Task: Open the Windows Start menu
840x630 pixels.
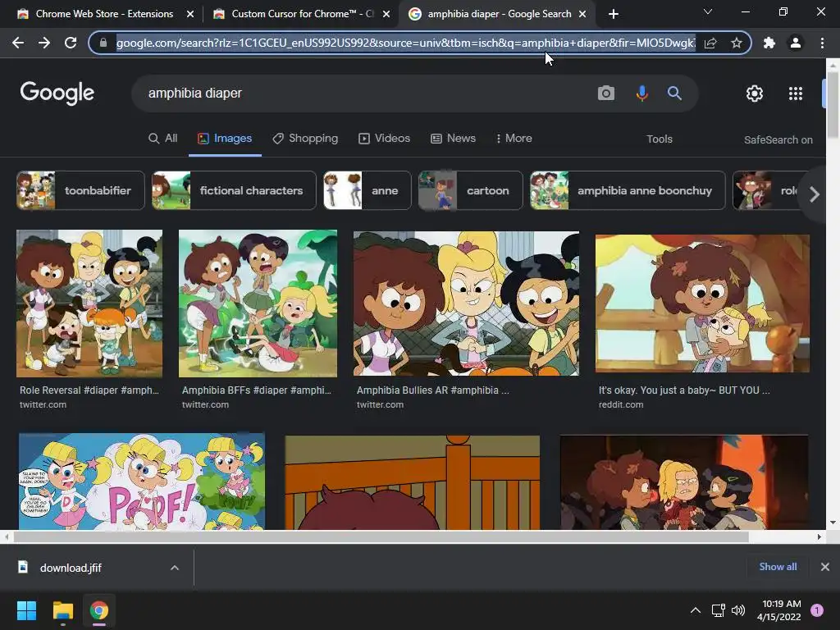Action: click(x=26, y=610)
